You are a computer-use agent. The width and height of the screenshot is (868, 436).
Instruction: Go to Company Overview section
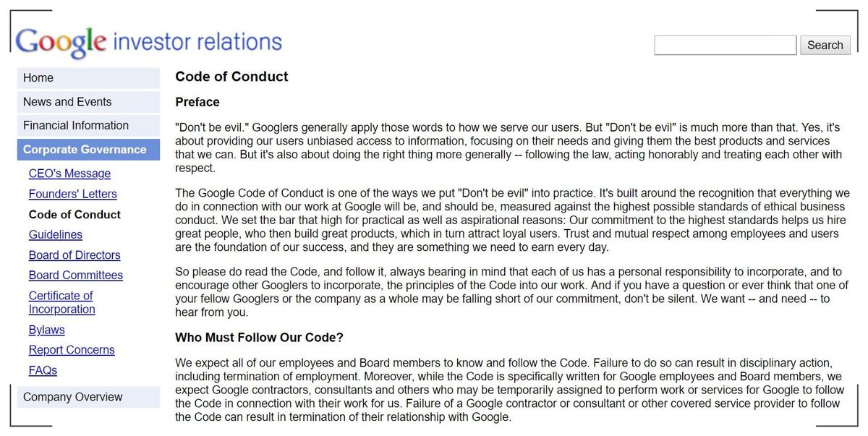tap(73, 397)
